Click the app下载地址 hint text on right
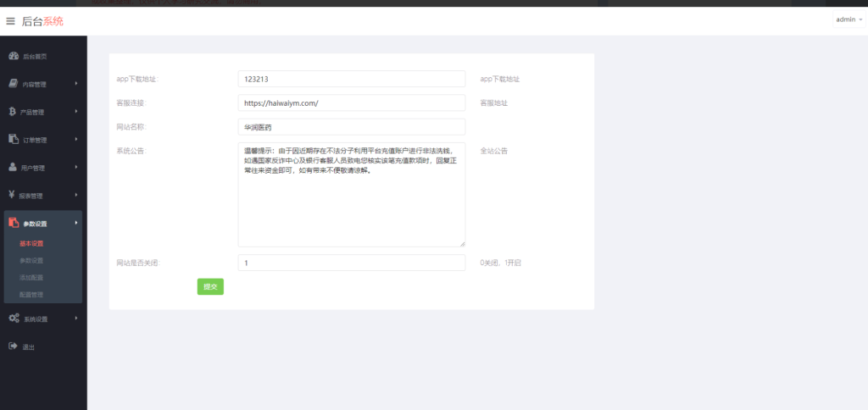The height and width of the screenshot is (410, 868). pos(500,79)
